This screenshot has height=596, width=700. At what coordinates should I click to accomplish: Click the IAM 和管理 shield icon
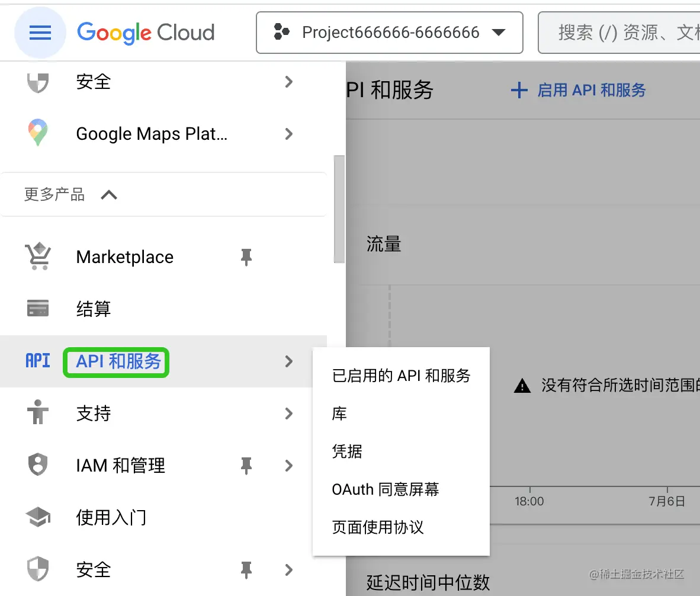point(38,464)
